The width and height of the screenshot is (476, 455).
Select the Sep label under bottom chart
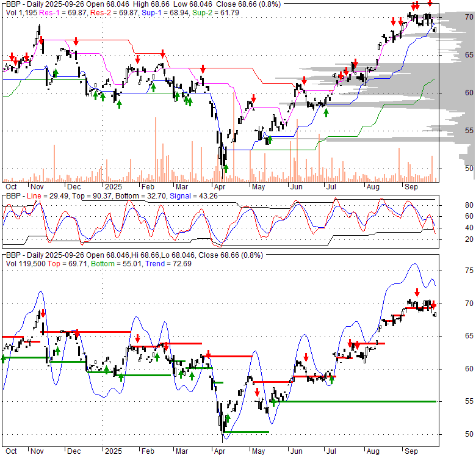[411, 451]
